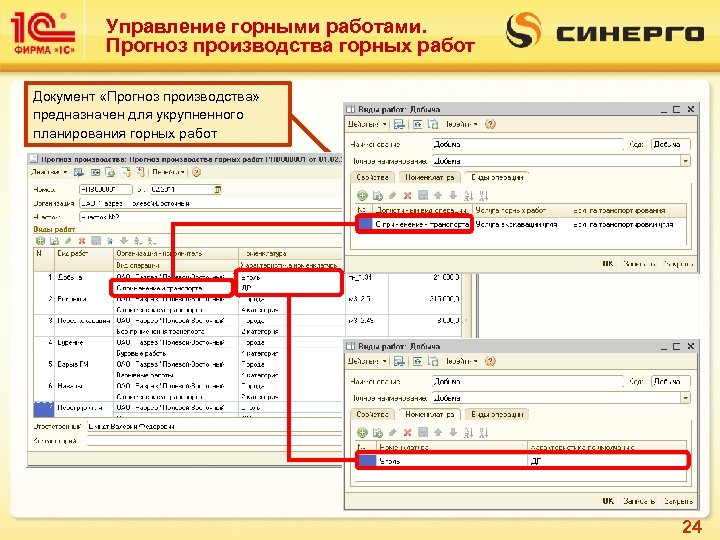Switch to Номенклатура tab in upper Виды работ window
The image size is (720, 540).
click(x=430, y=177)
